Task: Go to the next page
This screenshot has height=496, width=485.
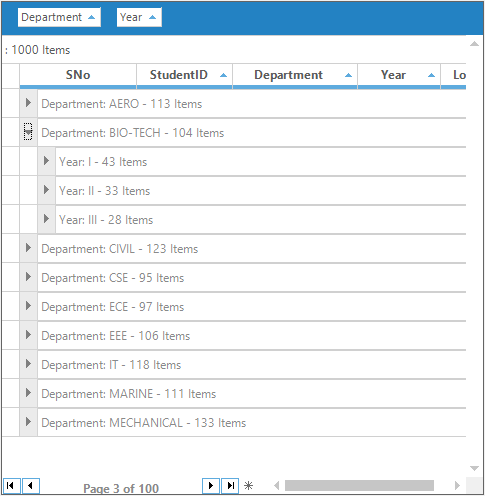Action: [x=211, y=485]
